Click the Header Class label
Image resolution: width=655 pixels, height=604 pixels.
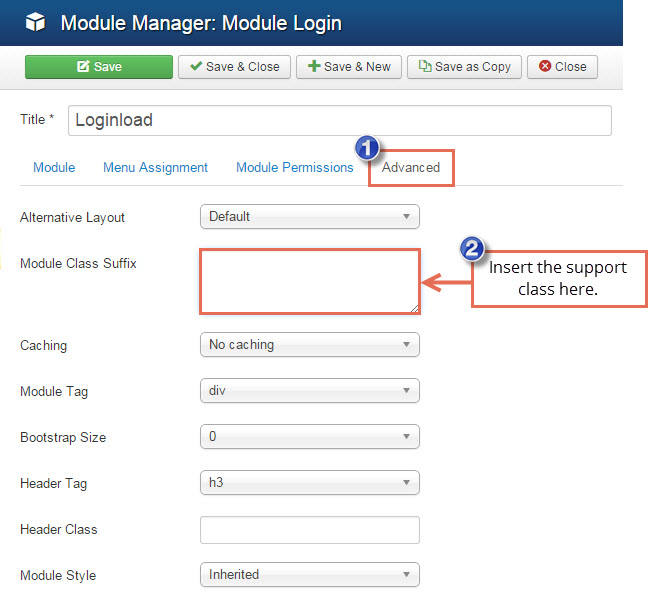tap(59, 529)
